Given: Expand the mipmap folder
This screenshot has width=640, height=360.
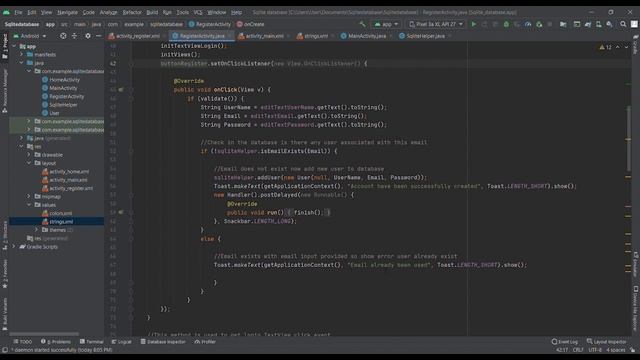Looking at the screenshot, I should pos(29,196).
